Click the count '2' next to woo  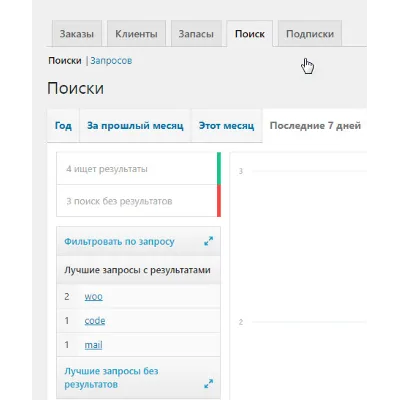(x=67, y=296)
